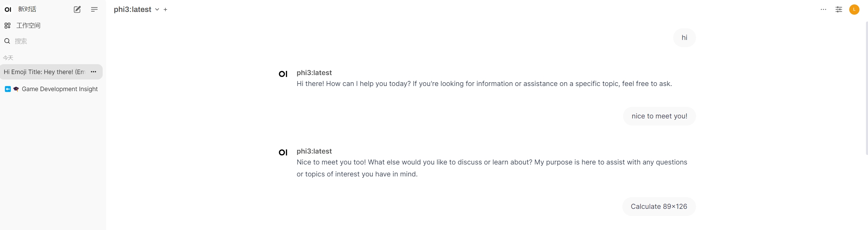Click the search magnifier icon
The height and width of the screenshot is (230, 868).
click(x=7, y=41)
